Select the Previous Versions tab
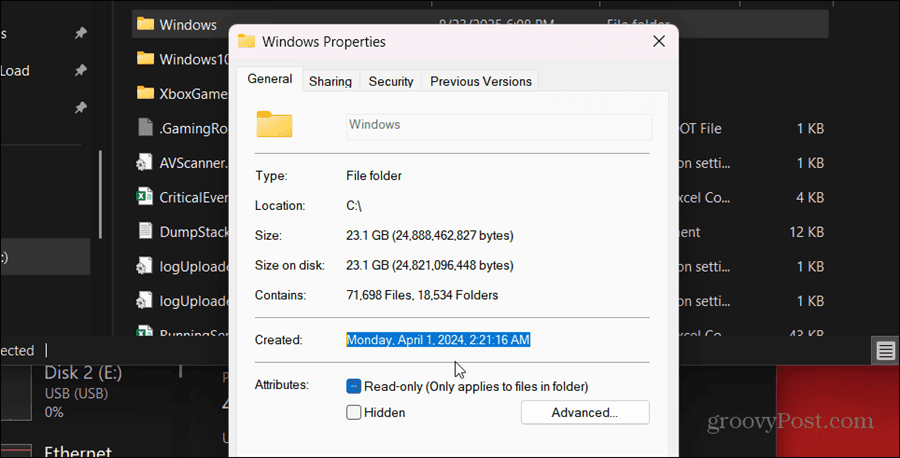The height and width of the screenshot is (458, 900). (x=480, y=81)
